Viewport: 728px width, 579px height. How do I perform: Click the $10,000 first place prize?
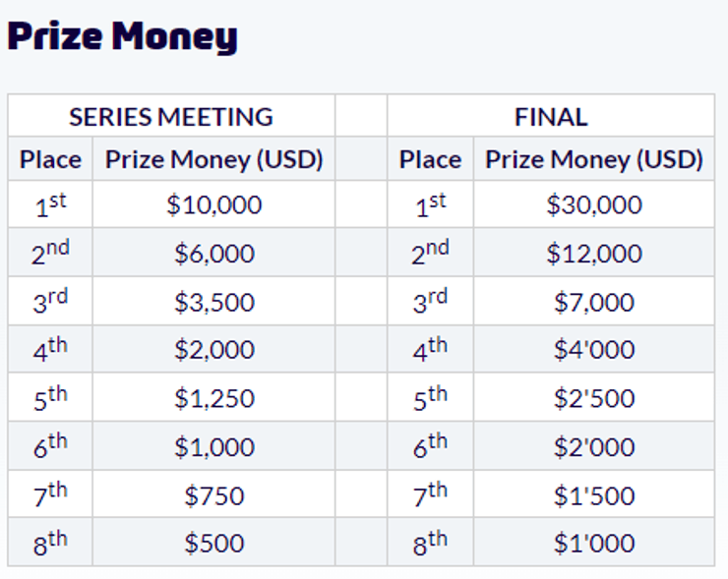coord(214,204)
